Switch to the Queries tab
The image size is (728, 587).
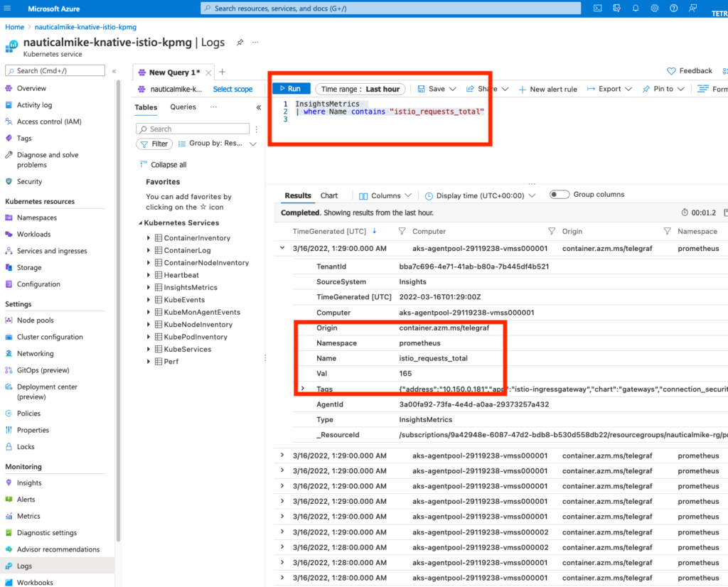pos(183,107)
